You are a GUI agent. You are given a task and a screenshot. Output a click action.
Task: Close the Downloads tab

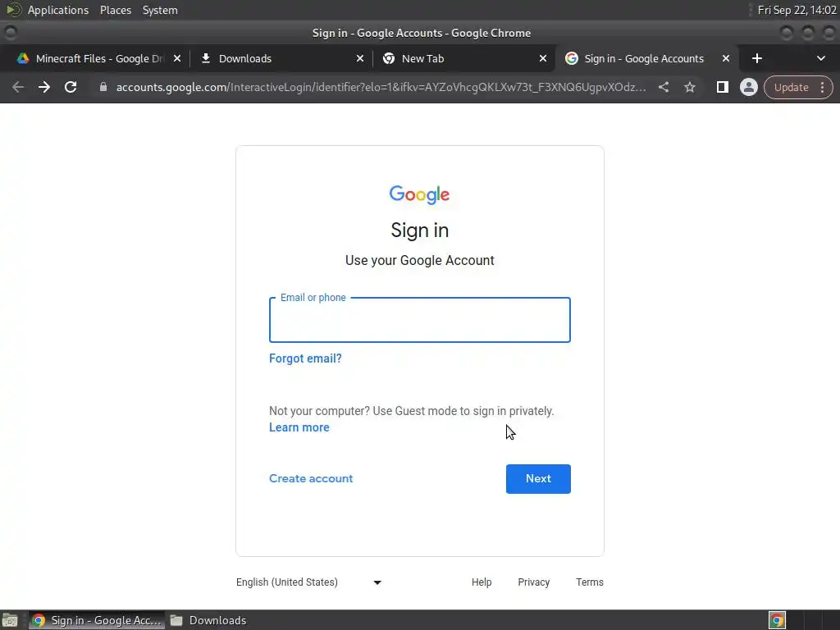(x=360, y=58)
